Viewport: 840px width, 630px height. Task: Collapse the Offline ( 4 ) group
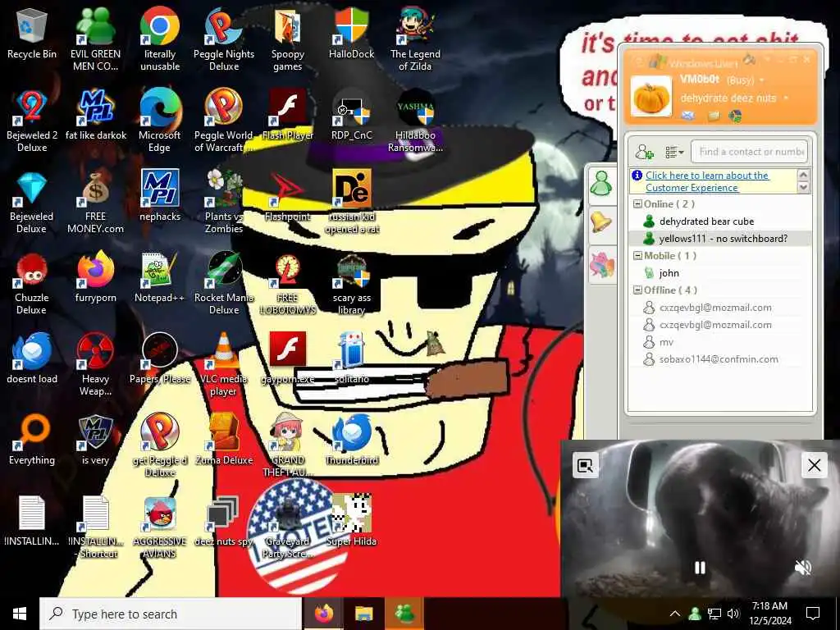coord(637,290)
